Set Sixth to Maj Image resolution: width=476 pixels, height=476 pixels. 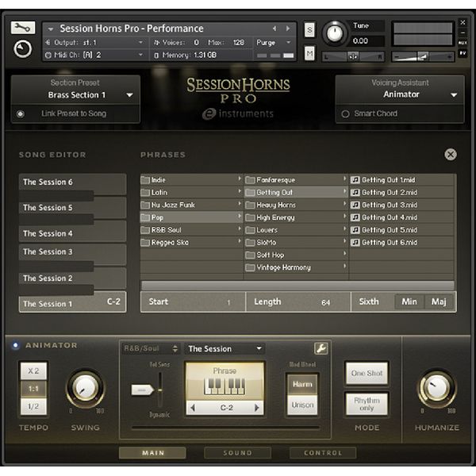pyautogui.click(x=439, y=301)
